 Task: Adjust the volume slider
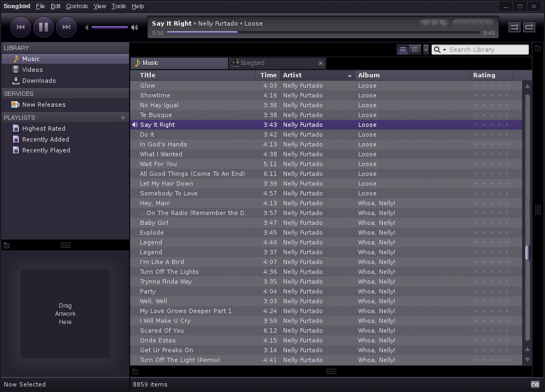pyautogui.click(x=109, y=27)
